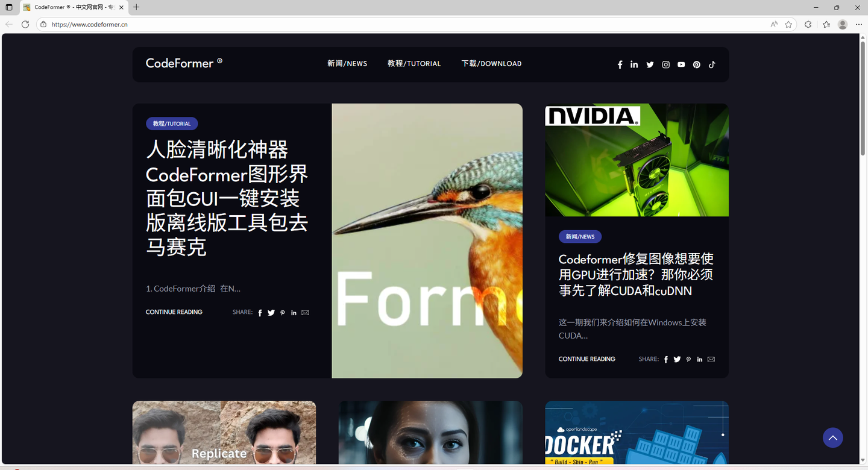This screenshot has height=470, width=868.
Task: Open the 新闻/NEWS navigation menu item
Action: 347,63
